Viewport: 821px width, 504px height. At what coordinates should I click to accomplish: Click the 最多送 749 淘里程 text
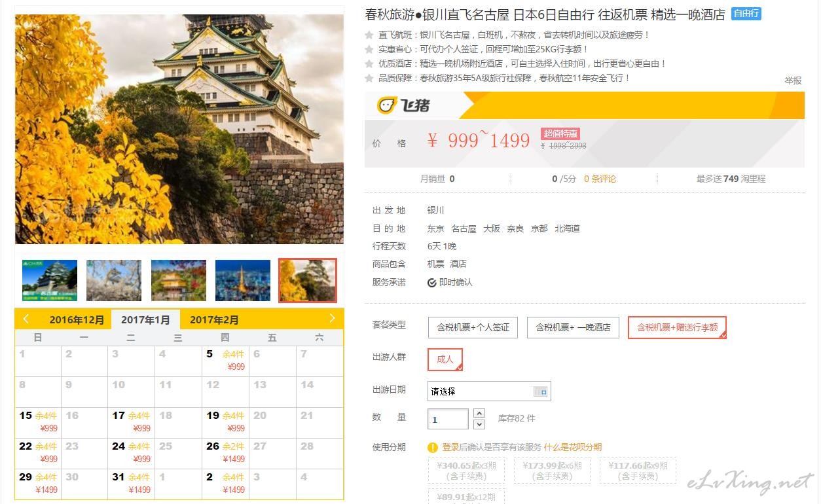[731, 179]
